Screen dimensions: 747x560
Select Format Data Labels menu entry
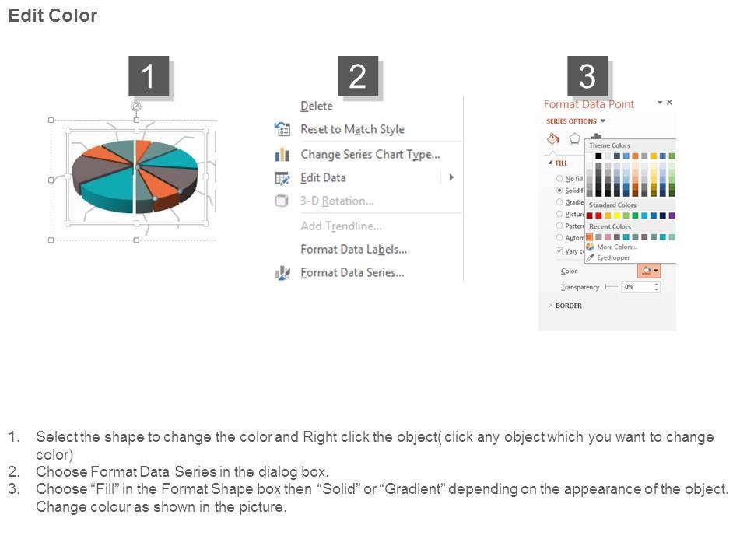point(353,249)
